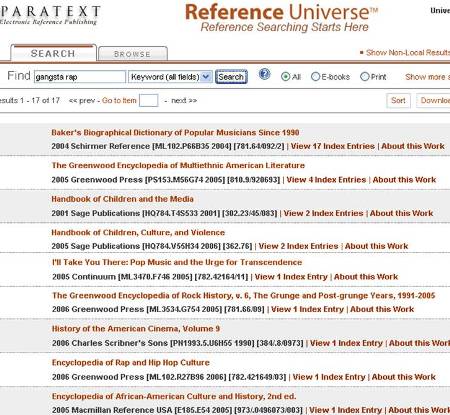The image size is (450, 415).
Task: Click the 2004 Schirmer Reference call number text
Action: pos(168,146)
